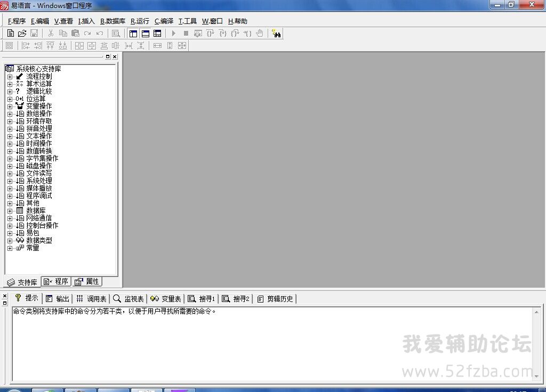Select the 磁盘操作 tree item
The height and width of the screenshot is (392, 546).
(x=39, y=166)
